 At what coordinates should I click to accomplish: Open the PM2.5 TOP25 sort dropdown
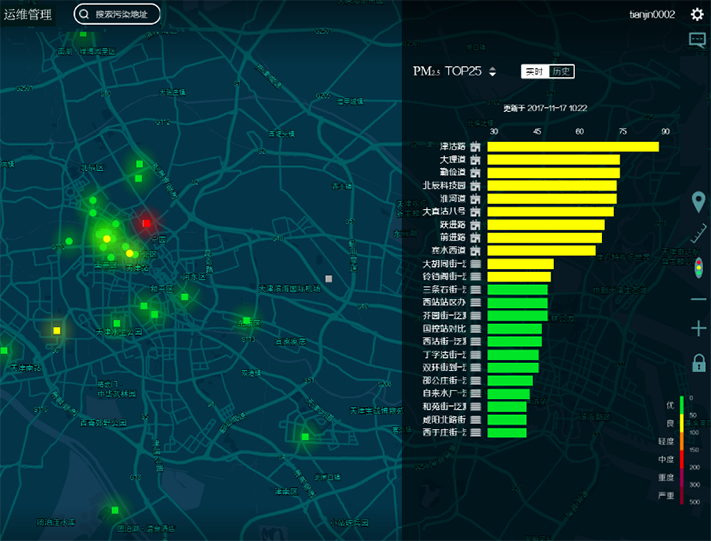[492, 72]
